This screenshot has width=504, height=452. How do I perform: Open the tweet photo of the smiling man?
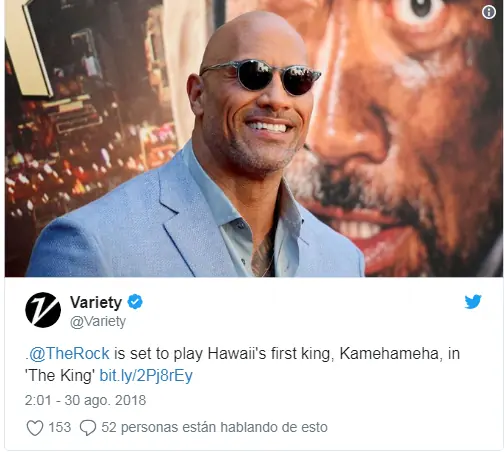(x=253, y=138)
